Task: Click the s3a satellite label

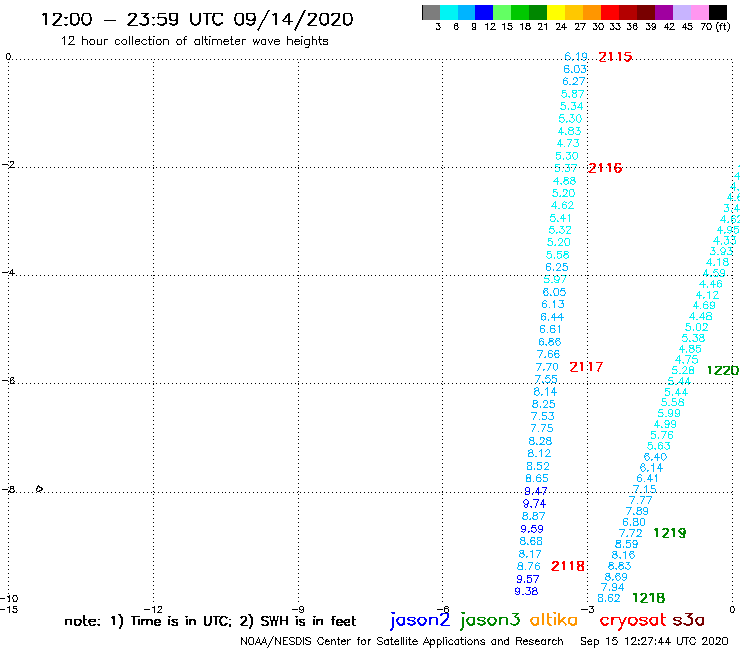Action: [x=688, y=620]
